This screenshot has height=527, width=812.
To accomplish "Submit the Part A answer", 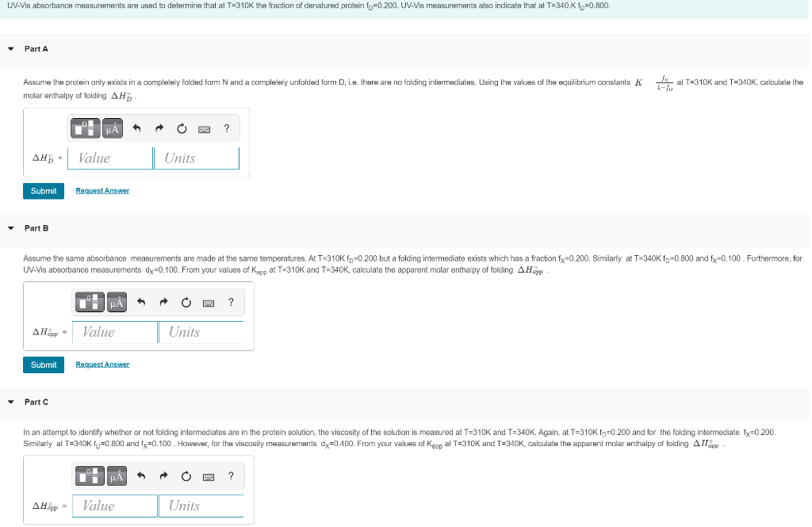I will click(x=44, y=191).
